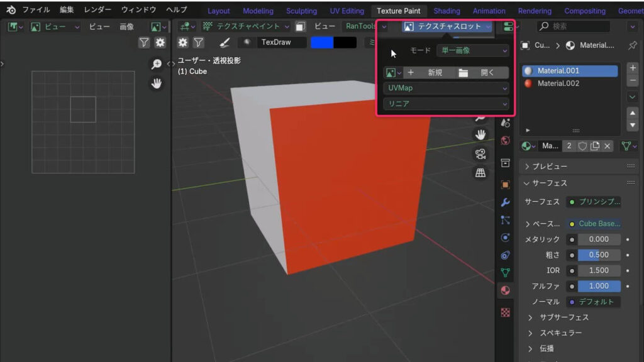Viewport: 644px width, 362px height.
Task: Open the Collection properties tab
Action: pos(506,163)
